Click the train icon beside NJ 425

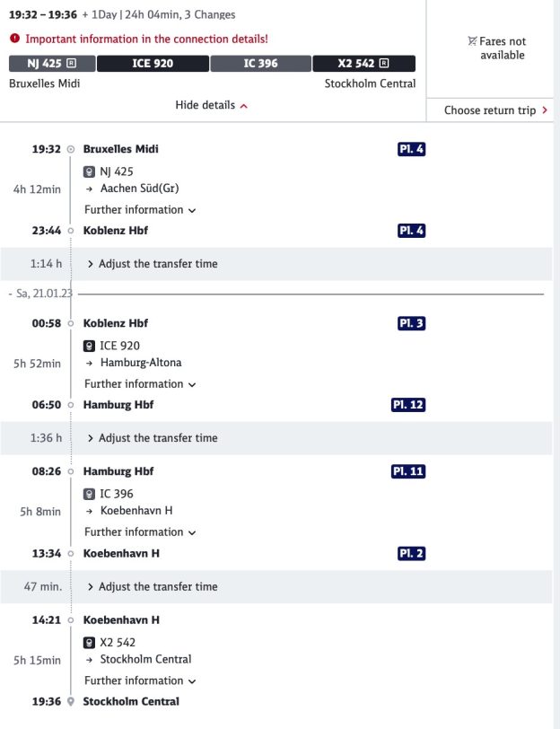(89, 172)
